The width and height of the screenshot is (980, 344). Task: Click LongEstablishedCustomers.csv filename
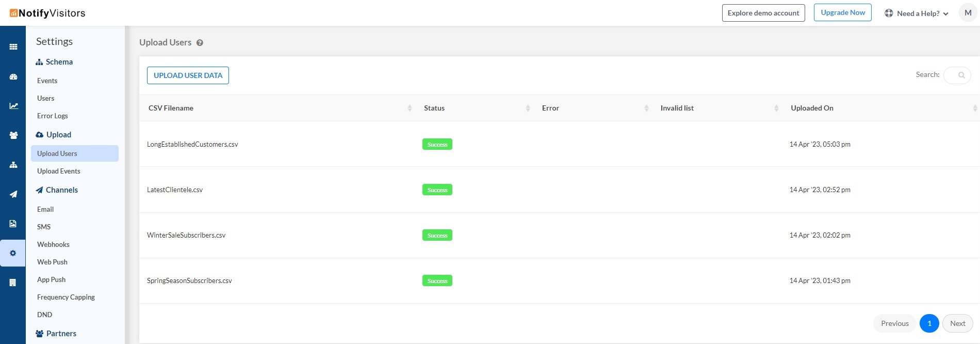click(x=192, y=144)
